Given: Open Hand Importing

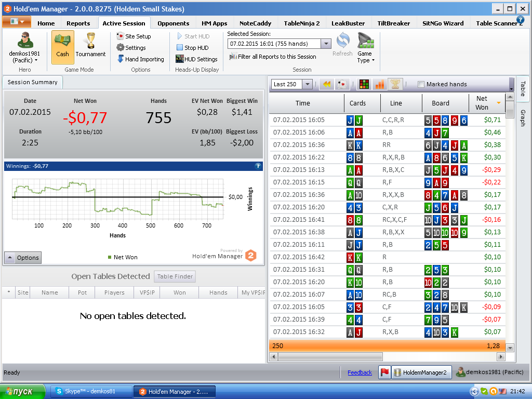Looking at the screenshot, I should (x=140, y=59).
